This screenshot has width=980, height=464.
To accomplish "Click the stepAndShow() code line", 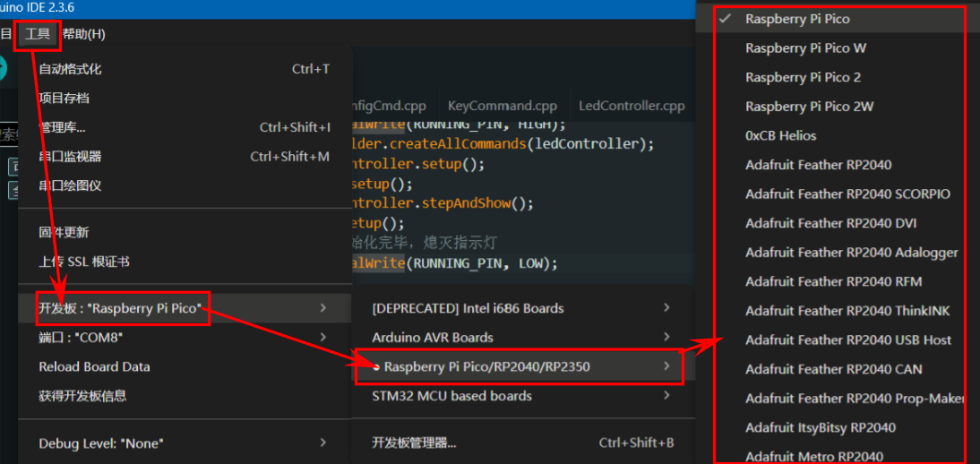I will (x=443, y=203).
